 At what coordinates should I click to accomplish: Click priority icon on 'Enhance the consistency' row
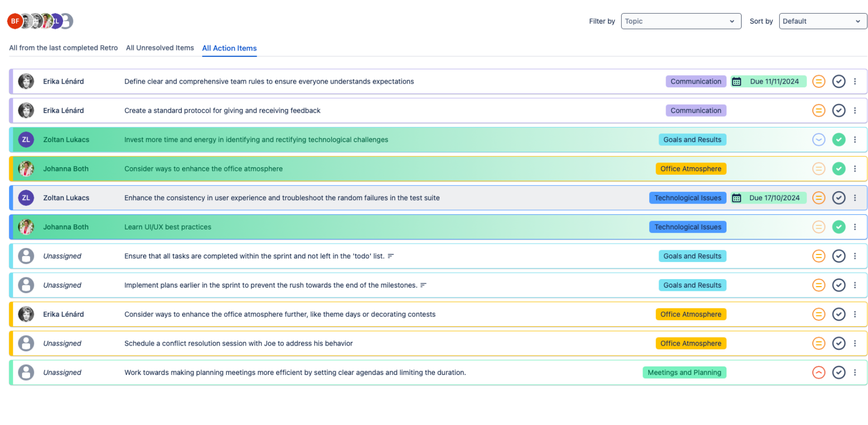[x=818, y=198]
